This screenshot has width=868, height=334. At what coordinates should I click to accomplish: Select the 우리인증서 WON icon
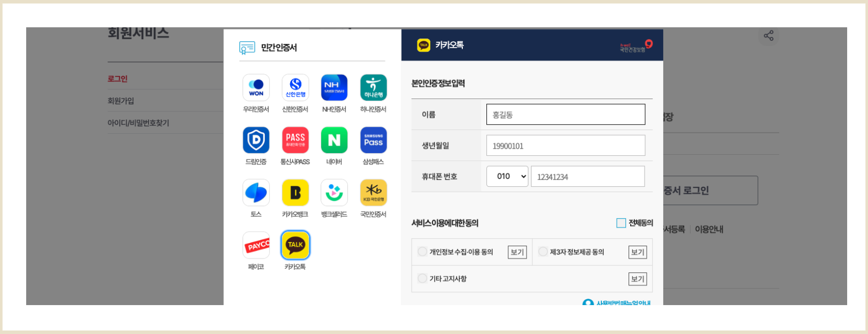tap(256, 87)
